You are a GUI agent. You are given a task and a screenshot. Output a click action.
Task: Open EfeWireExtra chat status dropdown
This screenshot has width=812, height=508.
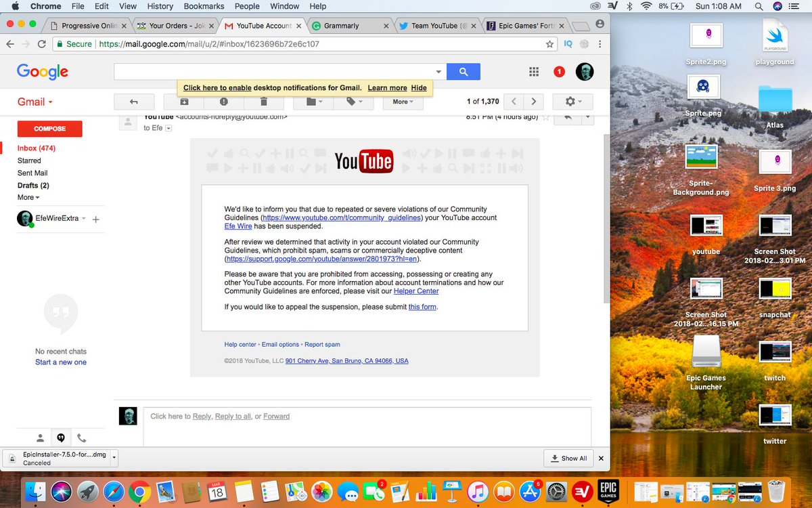pyautogui.click(x=84, y=219)
